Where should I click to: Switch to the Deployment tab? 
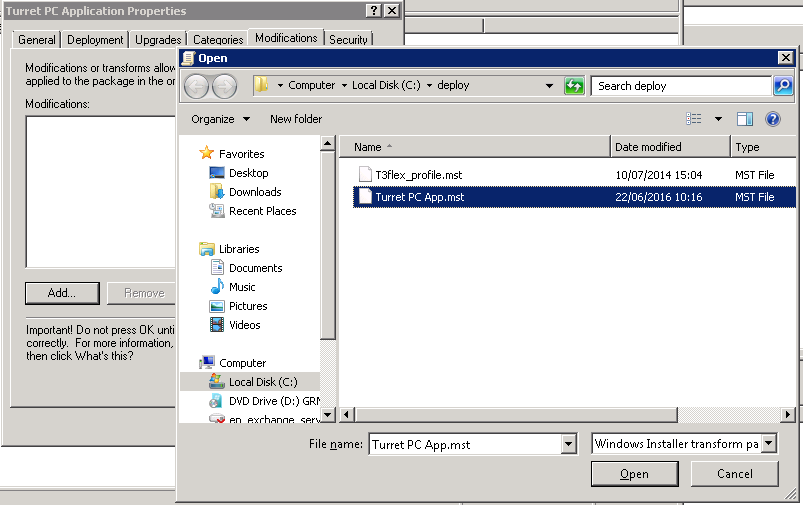coord(95,39)
